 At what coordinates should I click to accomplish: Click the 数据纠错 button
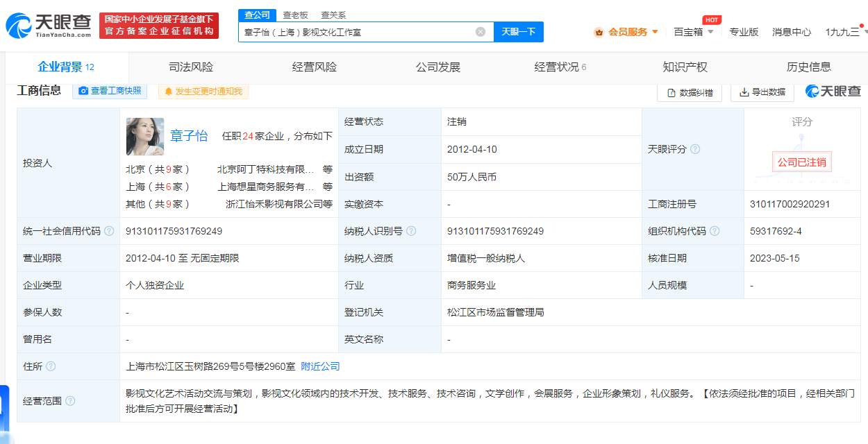point(690,92)
